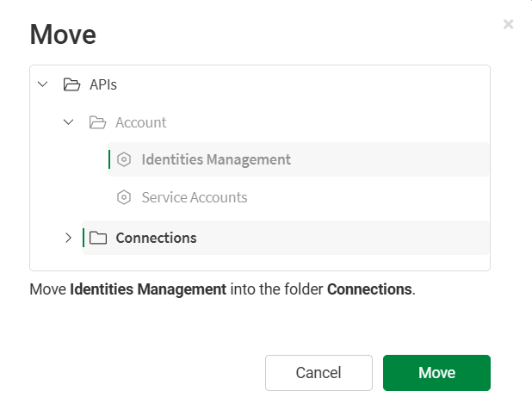The height and width of the screenshot is (416, 532).
Task: Click the Connections folder icon
Action: (97, 238)
